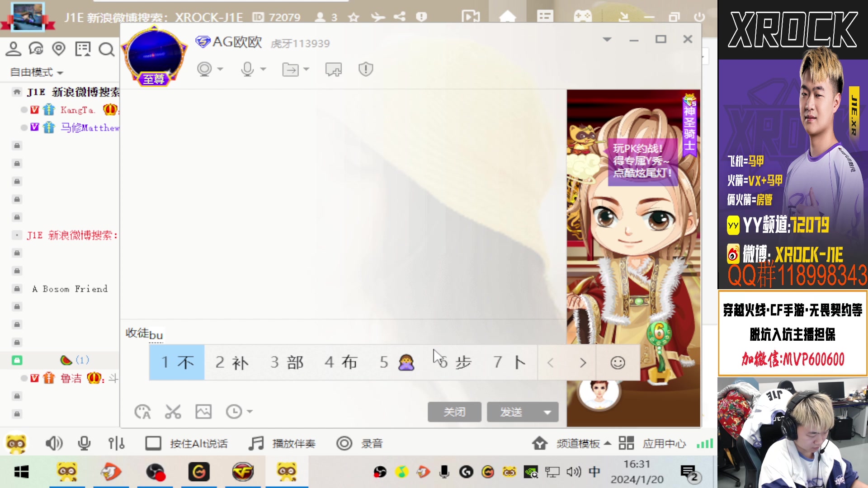Open the chat window menu down arrow

[x=607, y=39]
